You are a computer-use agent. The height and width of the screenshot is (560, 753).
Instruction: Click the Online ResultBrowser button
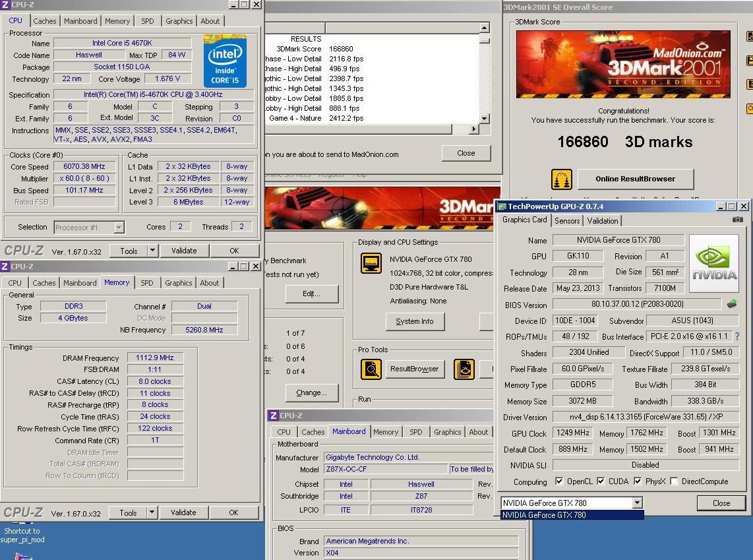[636, 179]
